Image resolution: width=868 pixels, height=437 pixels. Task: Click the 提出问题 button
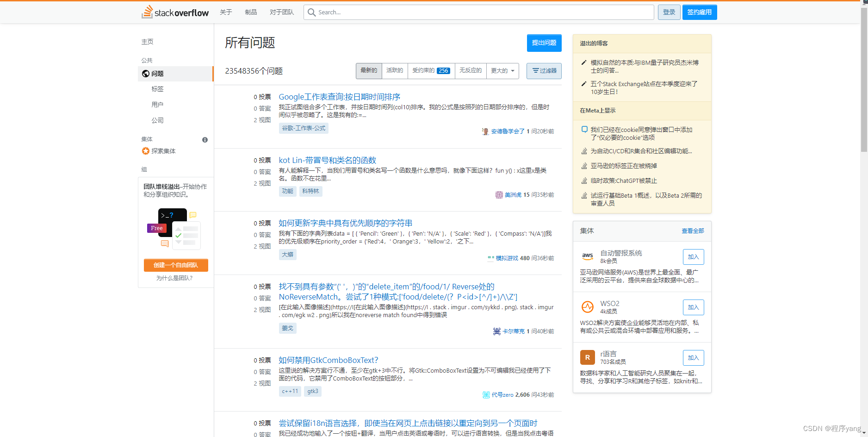(x=544, y=43)
